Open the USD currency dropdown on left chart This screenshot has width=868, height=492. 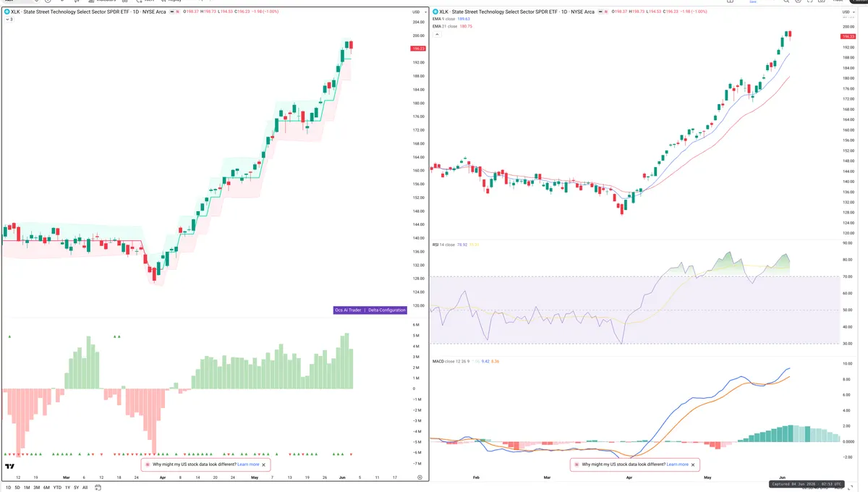[x=418, y=12]
